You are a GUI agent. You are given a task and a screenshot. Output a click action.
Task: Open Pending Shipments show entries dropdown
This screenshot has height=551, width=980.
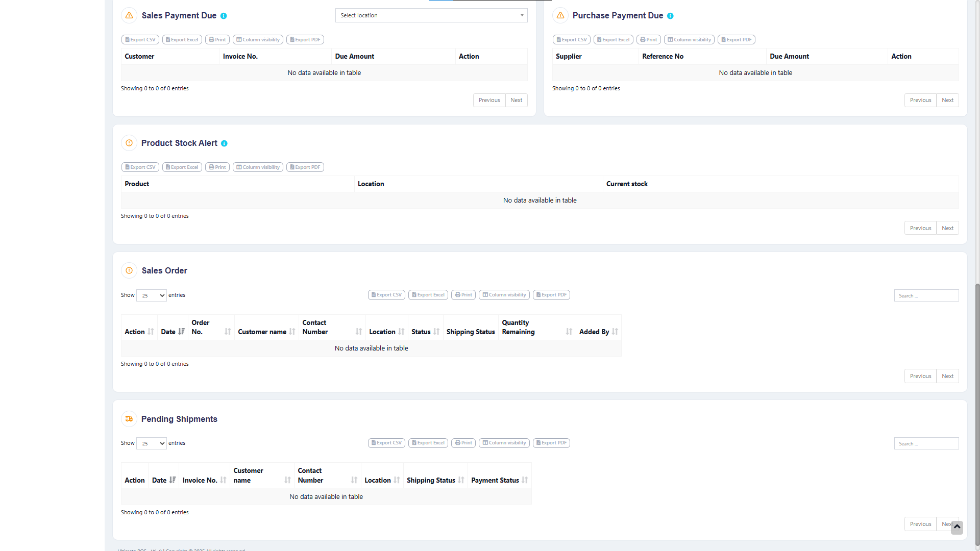(x=152, y=443)
